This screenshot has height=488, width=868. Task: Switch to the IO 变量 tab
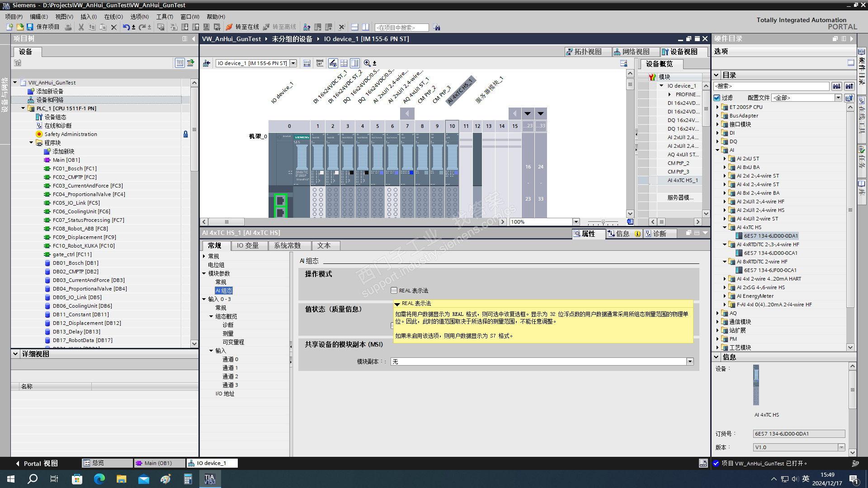pos(248,245)
